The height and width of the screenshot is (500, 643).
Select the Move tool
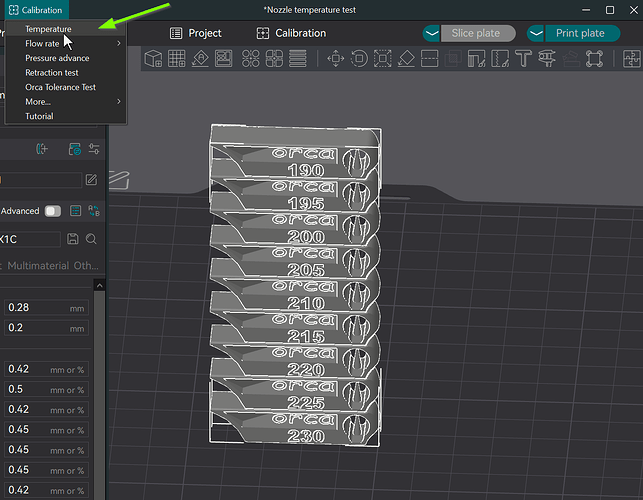(335, 59)
